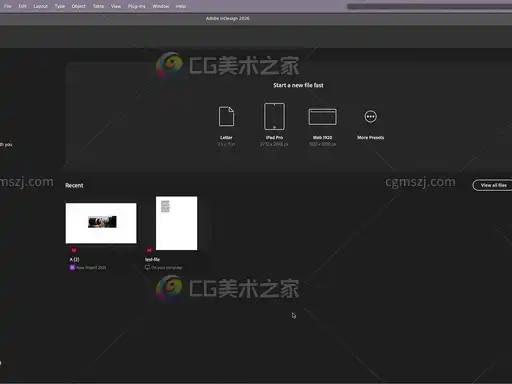Open the A (2) document thumbnail
The image size is (512, 384).
(101, 223)
